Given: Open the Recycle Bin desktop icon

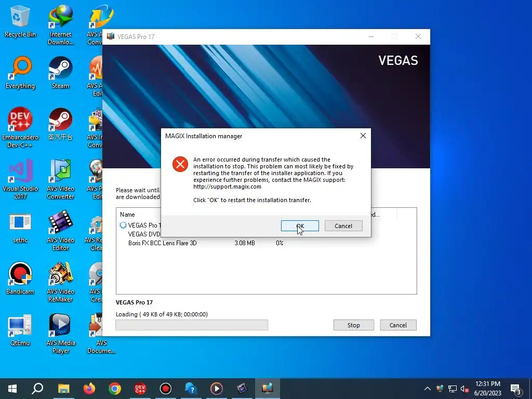Looking at the screenshot, I should [x=20, y=22].
